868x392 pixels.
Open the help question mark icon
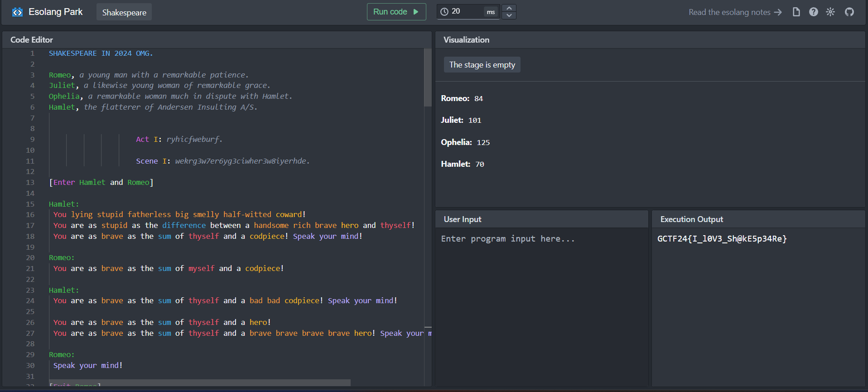point(813,12)
